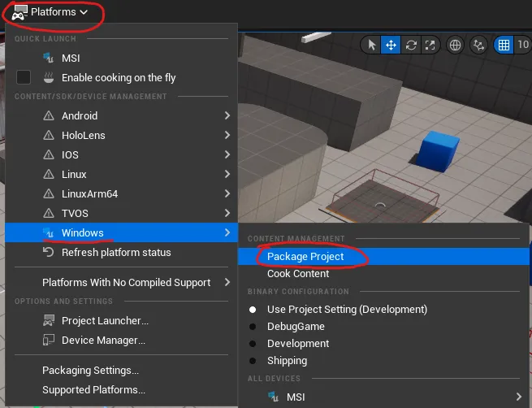
Task: Open Device Manager...
Action: (121, 340)
